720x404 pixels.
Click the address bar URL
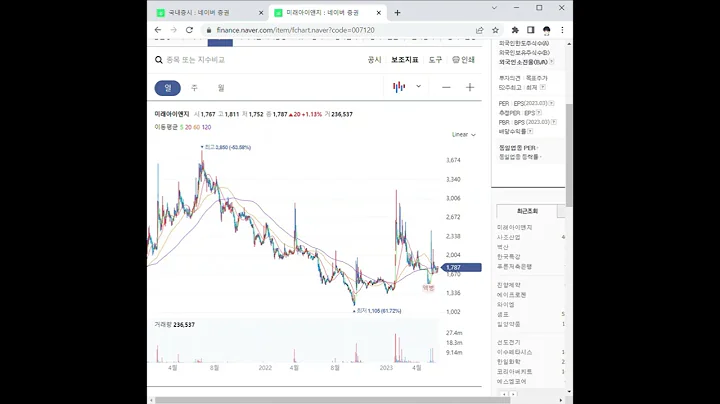tap(295, 30)
